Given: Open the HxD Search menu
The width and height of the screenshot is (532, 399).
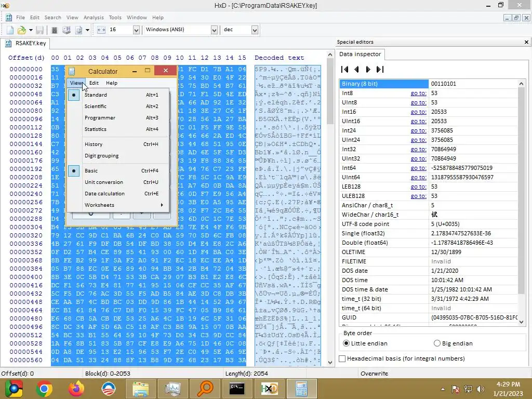Looking at the screenshot, I should 52,17.
